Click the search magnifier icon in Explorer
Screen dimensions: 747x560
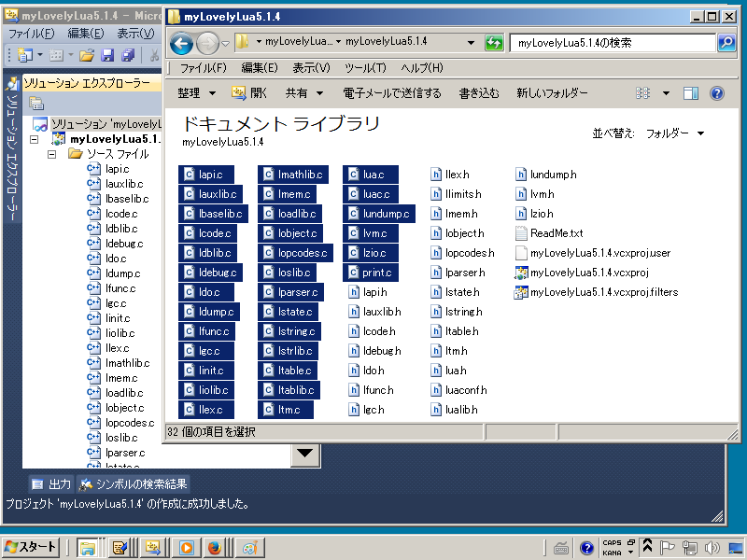(726, 43)
